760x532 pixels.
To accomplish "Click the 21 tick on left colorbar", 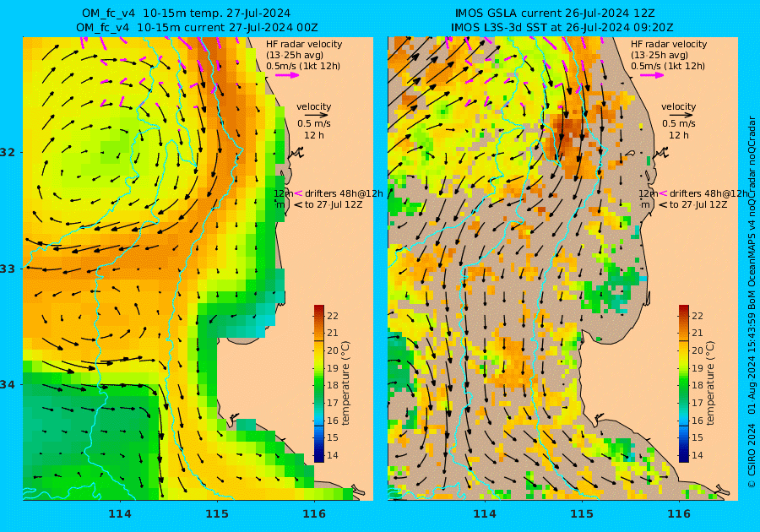I will [x=333, y=333].
